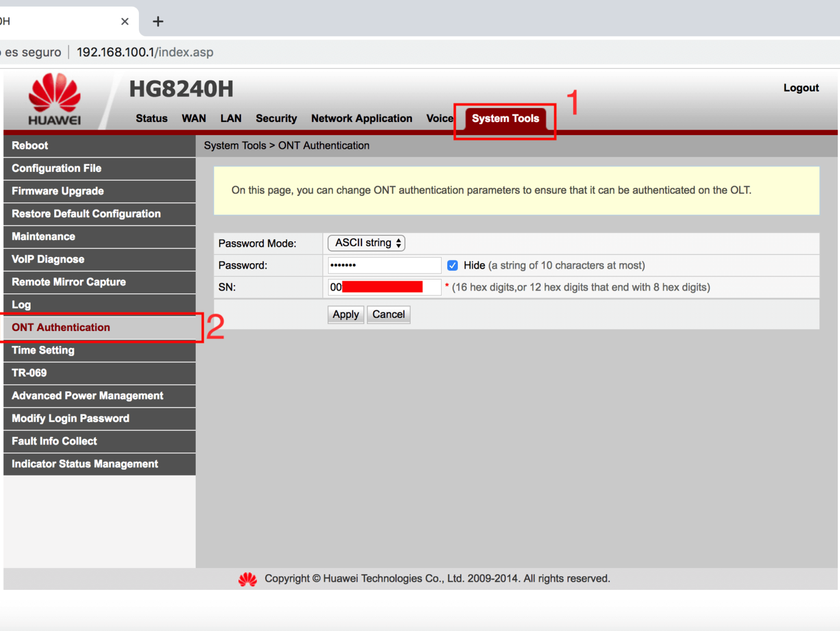This screenshot has width=840, height=631.
Task: Click the Huawei logo in header
Action: 54,100
